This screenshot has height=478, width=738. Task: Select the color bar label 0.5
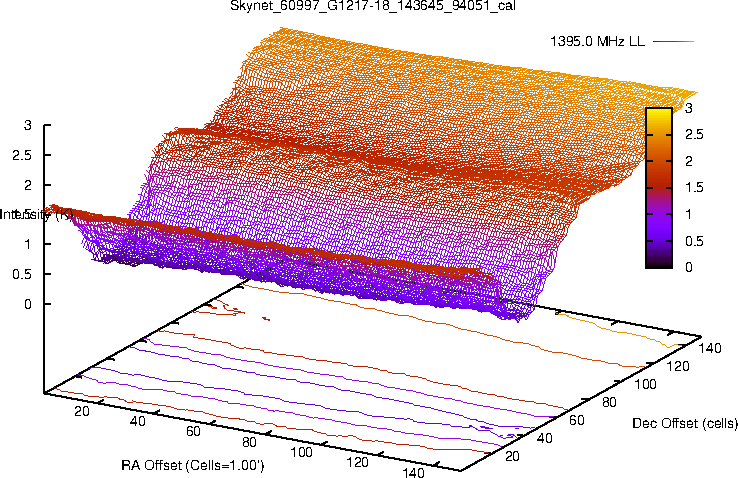694,241
